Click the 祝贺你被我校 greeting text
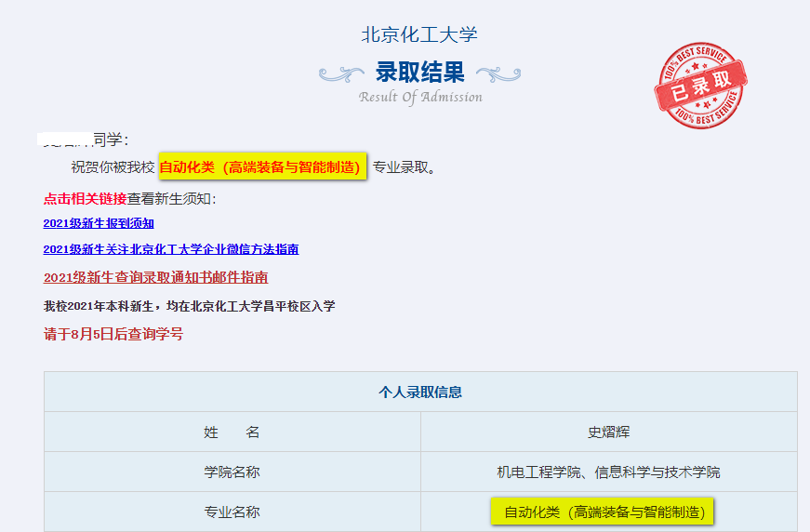Viewport: 810px width, 532px height. click(x=113, y=167)
